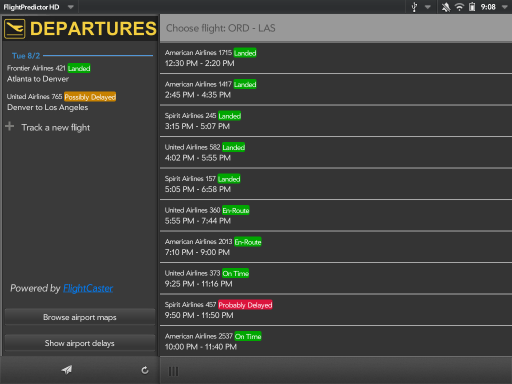Click Show airport delays button

(80, 343)
